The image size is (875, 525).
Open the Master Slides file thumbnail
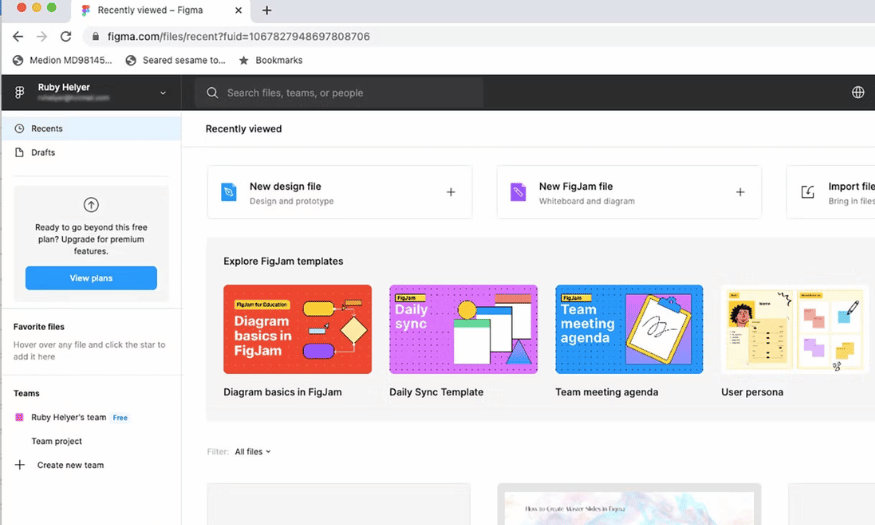629,504
